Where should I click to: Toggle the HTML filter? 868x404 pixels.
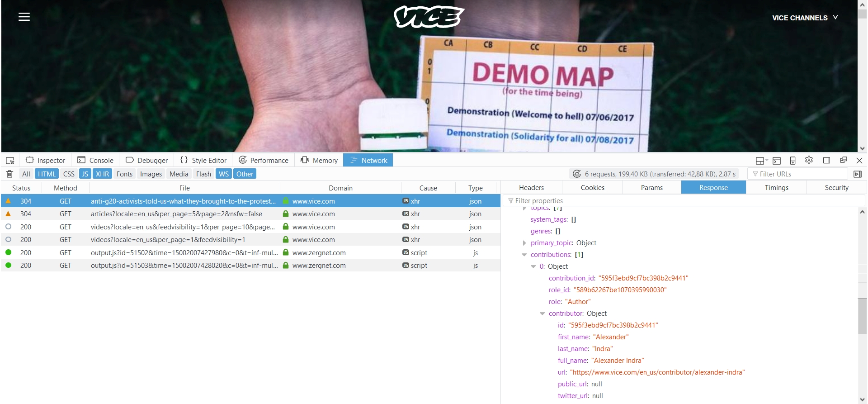click(x=47, y=174)
